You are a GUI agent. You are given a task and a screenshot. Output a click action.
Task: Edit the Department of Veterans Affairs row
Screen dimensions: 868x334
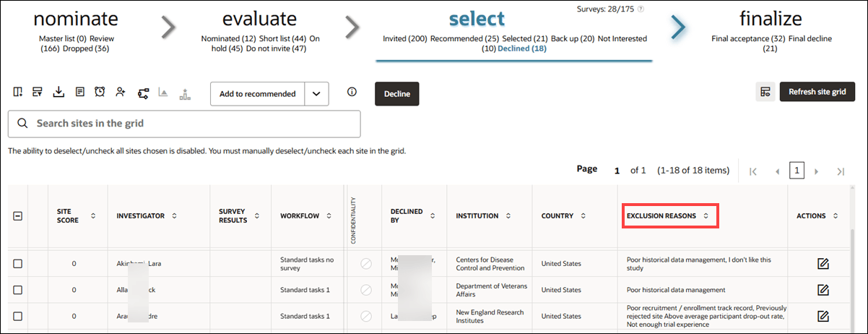[x=823, y=290]
